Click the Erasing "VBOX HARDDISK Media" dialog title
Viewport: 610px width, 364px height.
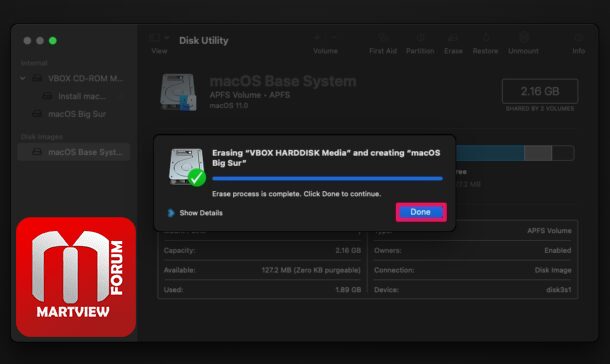coord(326,158)
